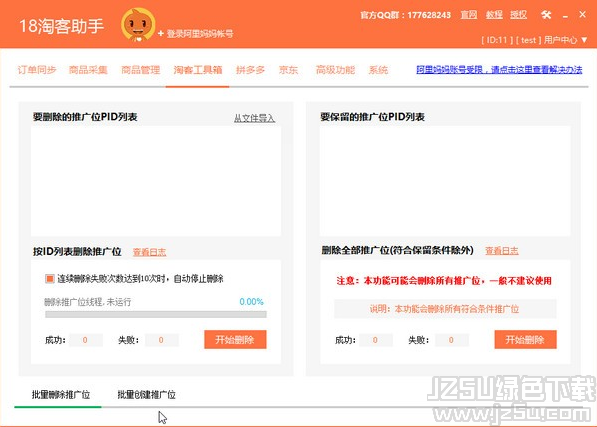Click the 0.00% progress value

point(251,302)
